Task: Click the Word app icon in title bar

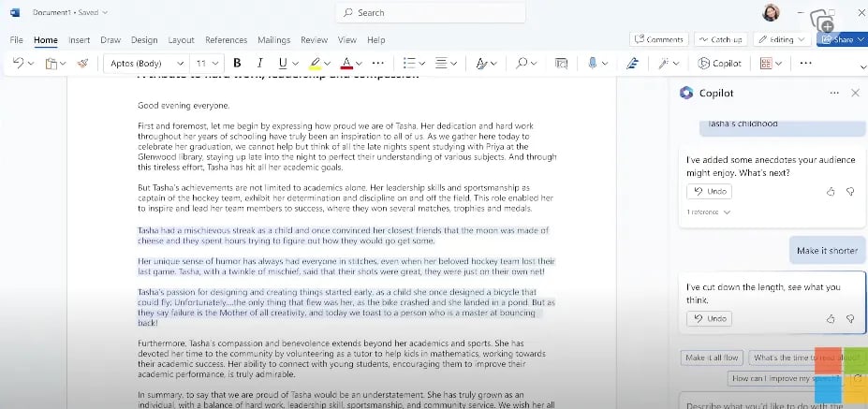Action: click(x=14, y=12)
